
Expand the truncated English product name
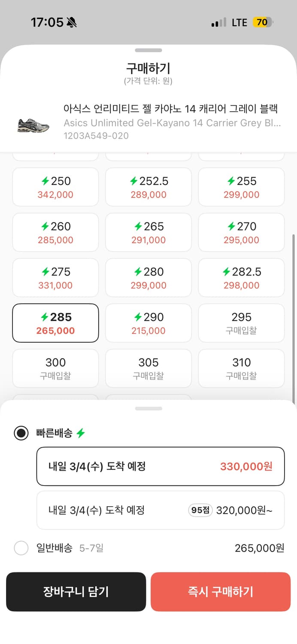tap(172, 123)
